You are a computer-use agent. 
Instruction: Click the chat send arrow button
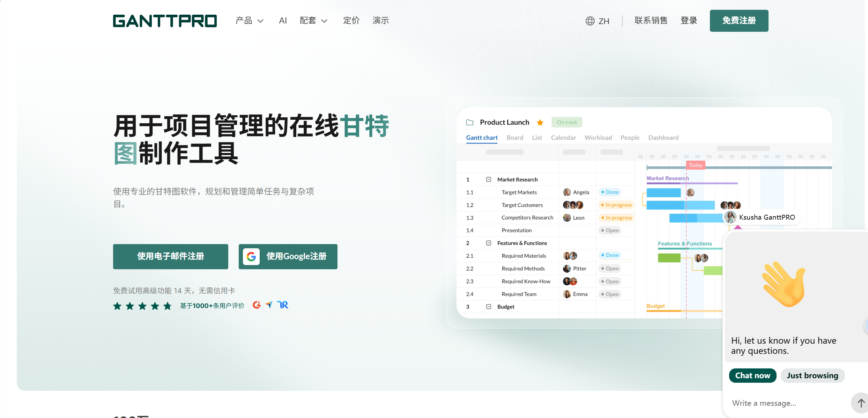click(x=860, y=403)
